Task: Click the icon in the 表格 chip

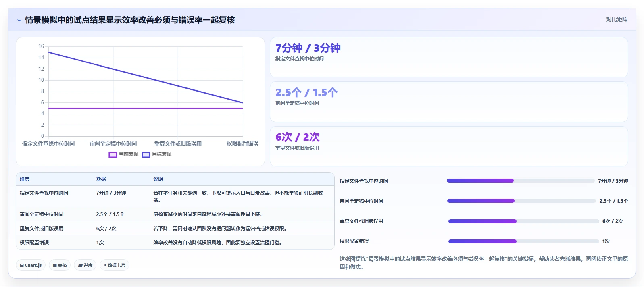Action: (55, 266)
